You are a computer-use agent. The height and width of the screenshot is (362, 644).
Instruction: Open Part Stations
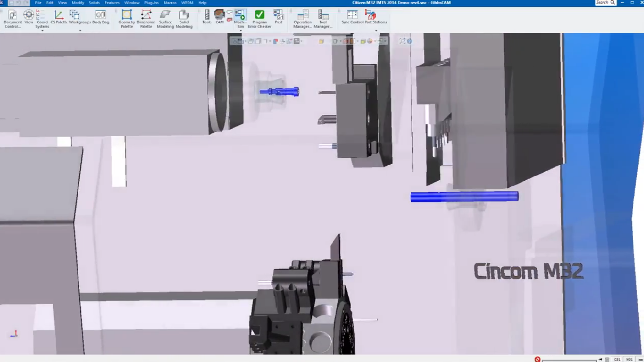(x=376, y=17)
